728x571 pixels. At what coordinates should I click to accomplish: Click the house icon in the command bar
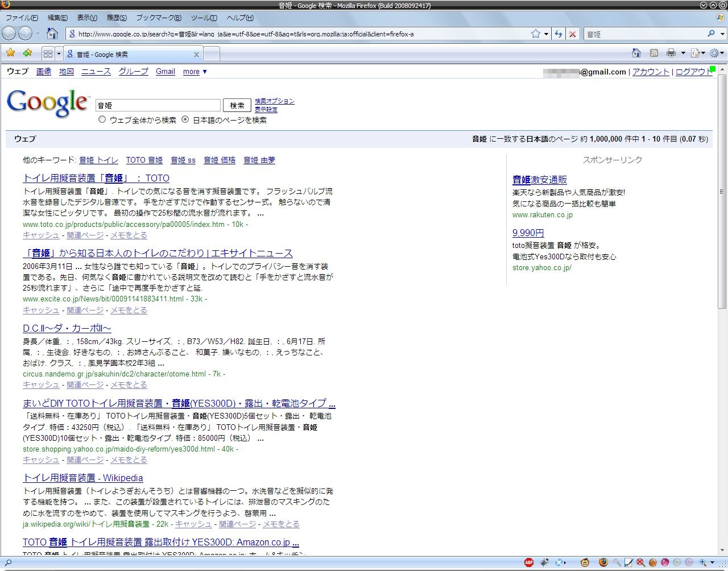636,53
